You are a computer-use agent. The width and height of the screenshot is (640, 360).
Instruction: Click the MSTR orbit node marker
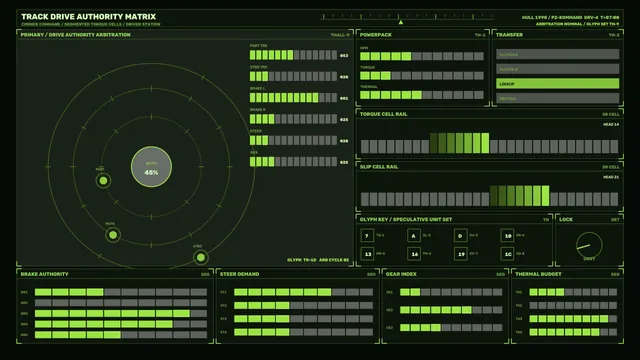point(113,235)
